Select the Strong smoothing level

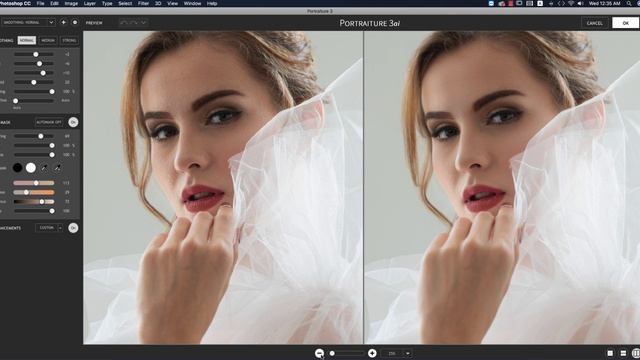click(x=69, y=40)
